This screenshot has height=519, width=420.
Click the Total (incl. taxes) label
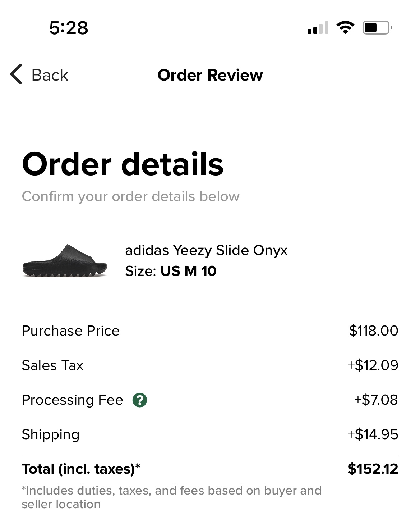click(81, 469)
